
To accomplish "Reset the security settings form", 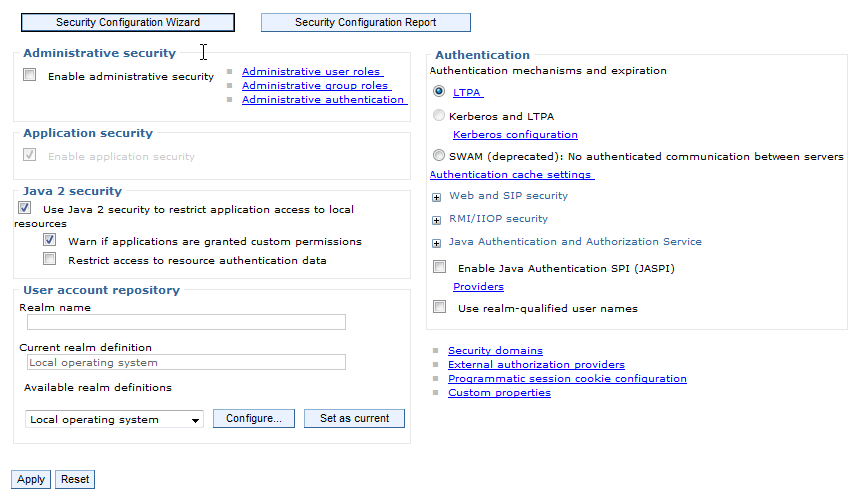I will pos(75,479).
